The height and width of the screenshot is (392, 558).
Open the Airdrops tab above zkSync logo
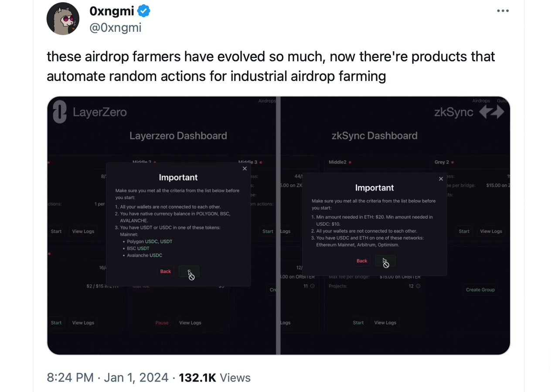point(481,101)
